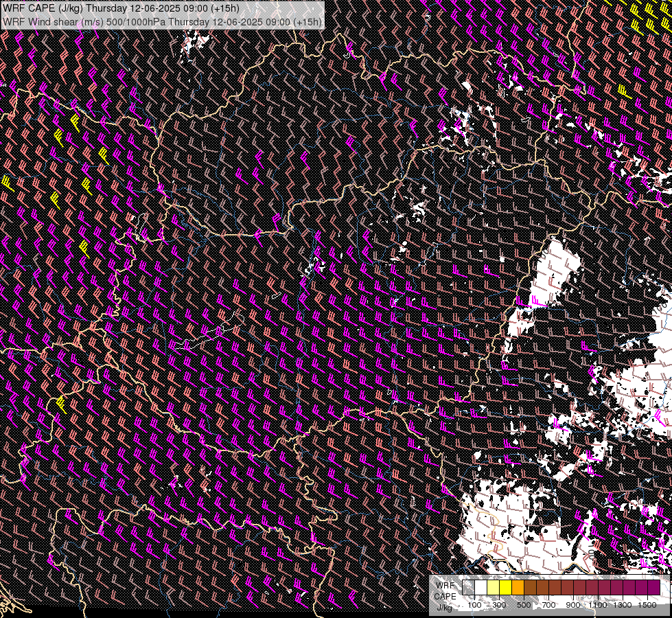This screenshot has width=672, height=618.
Task: Click the '700' legend value
Action: tap(548, 605)
